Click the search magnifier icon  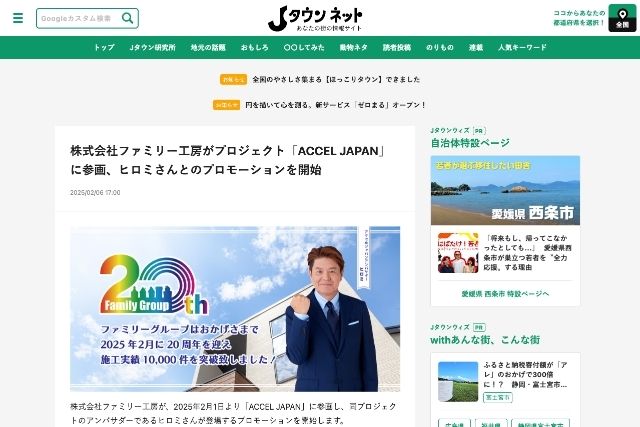pos(127,18)
